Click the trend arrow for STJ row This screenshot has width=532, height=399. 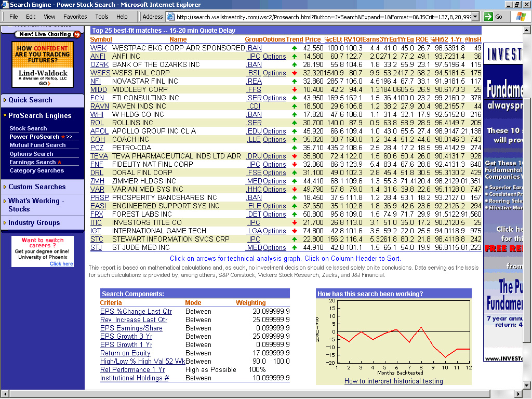pos(294,248)
